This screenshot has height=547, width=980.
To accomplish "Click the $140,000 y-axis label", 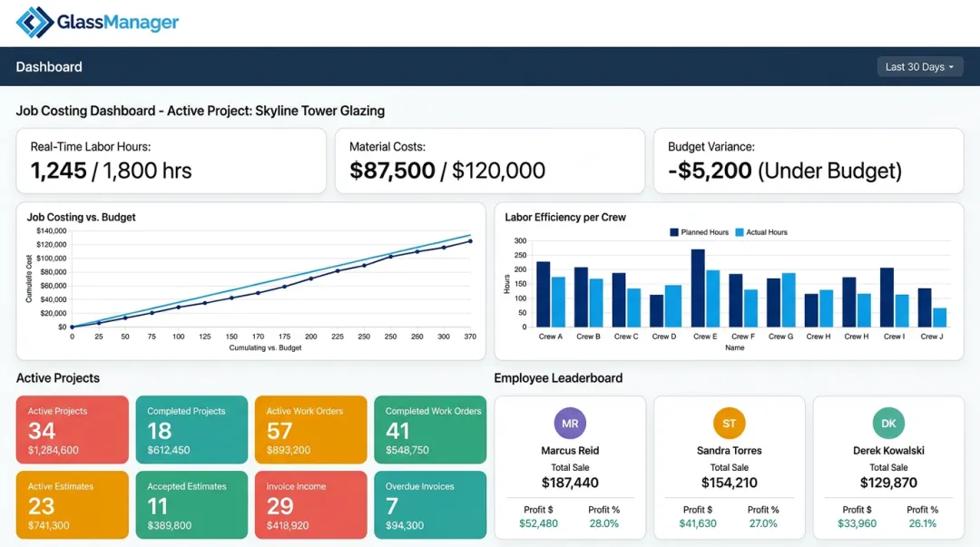I will 51,230.
